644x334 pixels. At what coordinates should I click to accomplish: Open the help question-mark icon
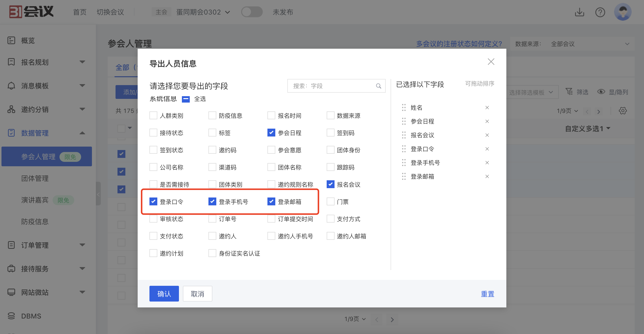tap(600, 12)
